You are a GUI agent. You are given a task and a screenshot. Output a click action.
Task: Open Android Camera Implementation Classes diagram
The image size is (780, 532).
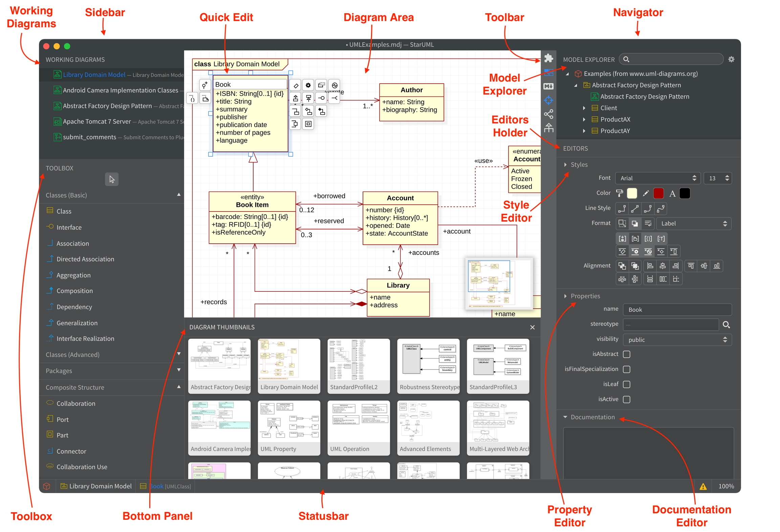click(x=120, y=90)
